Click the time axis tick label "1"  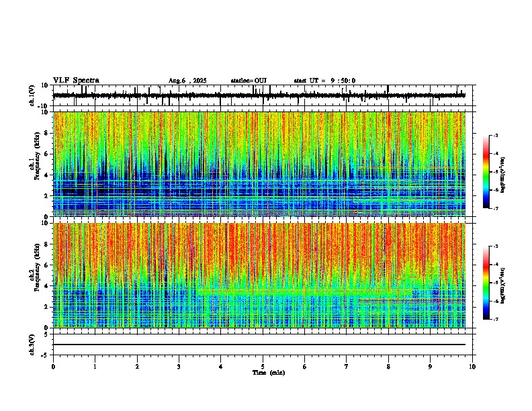point(95,367)
